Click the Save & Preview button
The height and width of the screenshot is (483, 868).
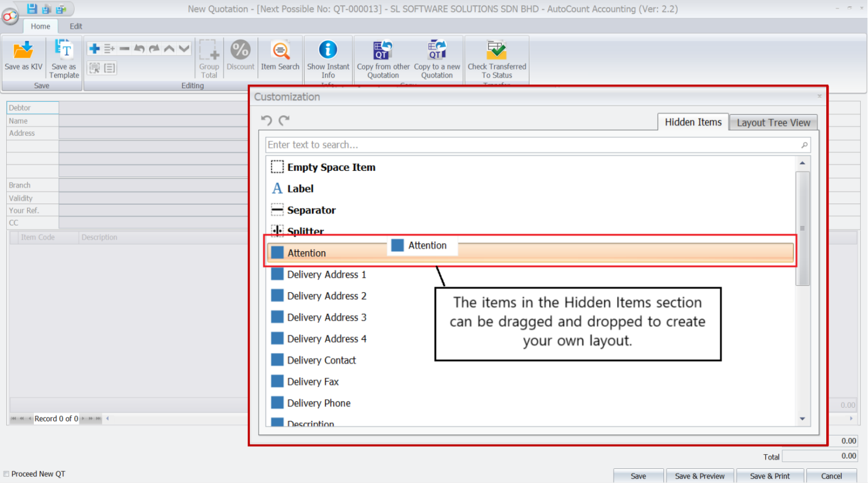click(x=700, y=476)
